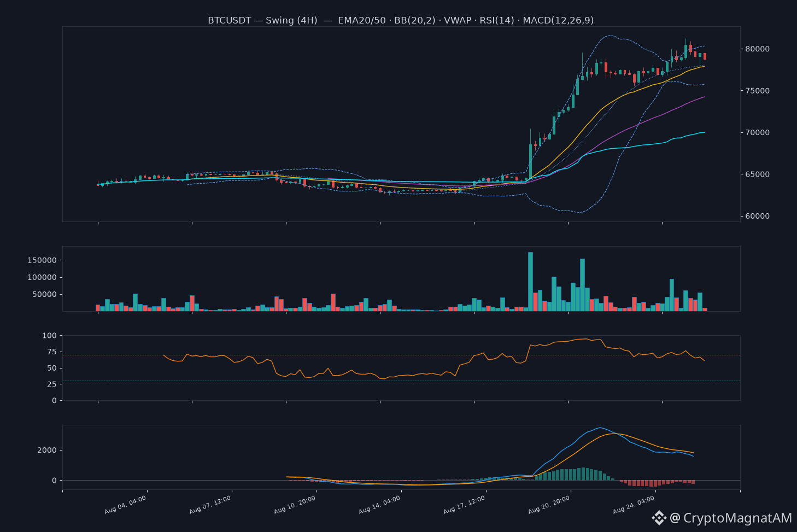This screenshot has height=532, width=797.
Task: Select the 80000 price axis label
Action: pyautogui.click(x=758, y=49)
